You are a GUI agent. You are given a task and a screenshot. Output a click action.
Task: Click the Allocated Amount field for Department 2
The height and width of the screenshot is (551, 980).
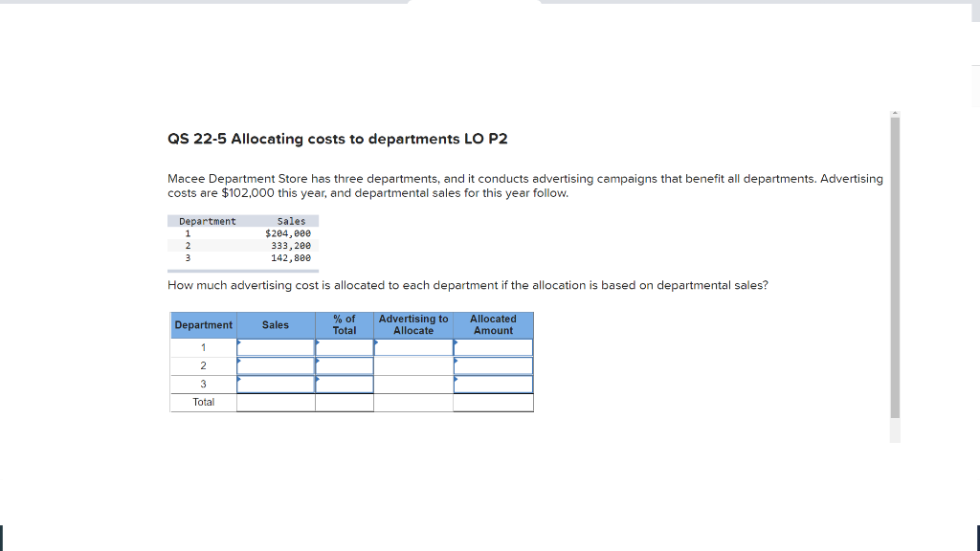click(x=494, y=364)
